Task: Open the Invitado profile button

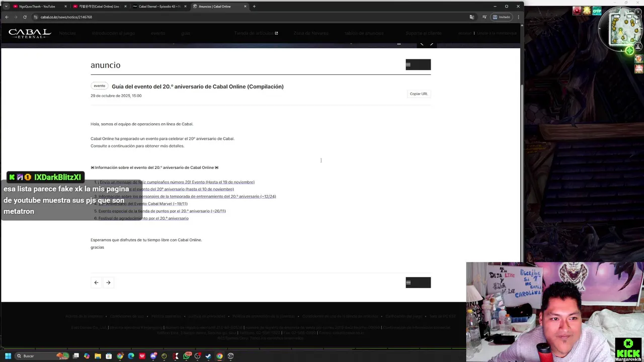Action: pos(502,17)
